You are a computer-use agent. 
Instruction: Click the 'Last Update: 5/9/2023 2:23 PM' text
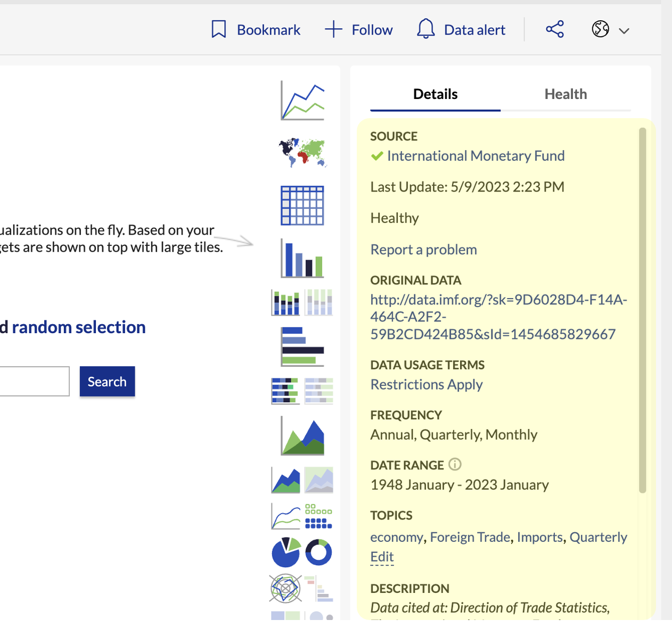[467, 187]
